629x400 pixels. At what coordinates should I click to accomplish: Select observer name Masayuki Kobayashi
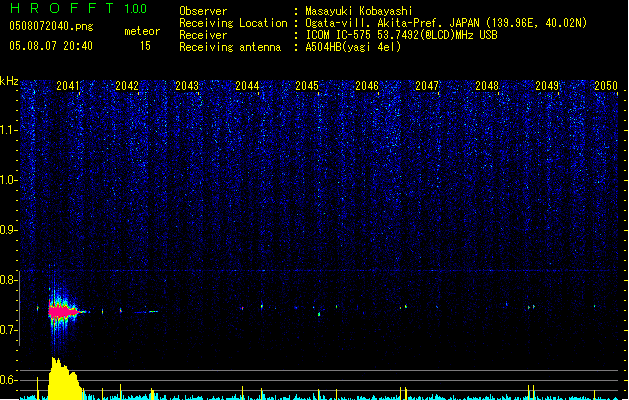[x=359, y=11]
